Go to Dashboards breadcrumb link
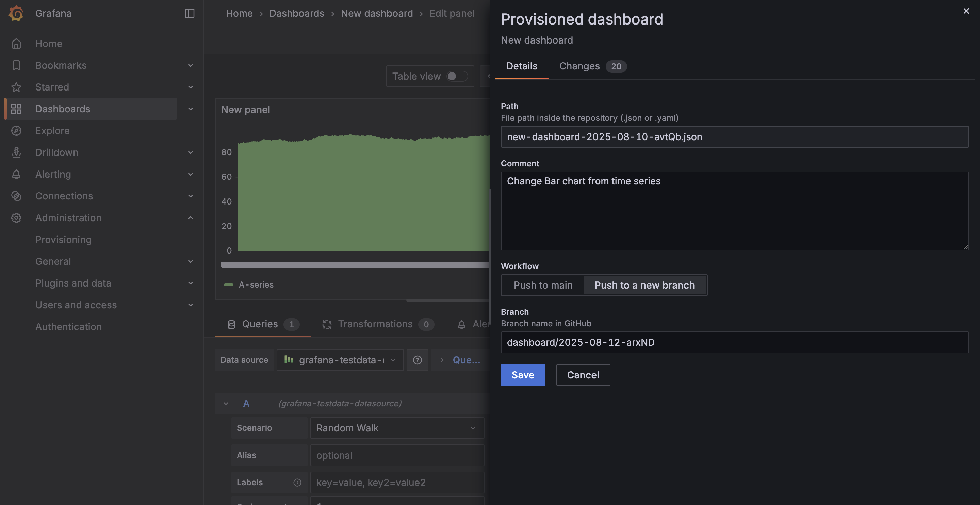Image resolution: width=980 pixels, height=505 pixels. tap(297, 13)
